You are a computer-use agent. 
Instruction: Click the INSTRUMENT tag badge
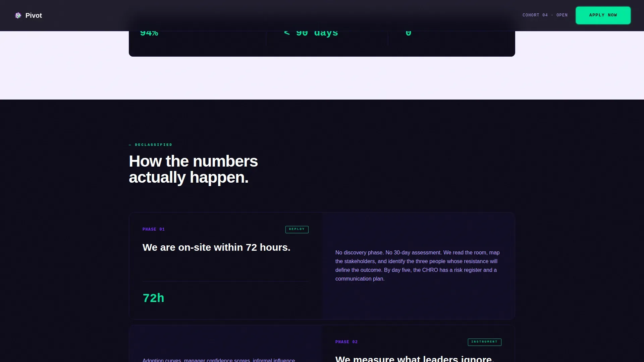(x=484, y=342)
